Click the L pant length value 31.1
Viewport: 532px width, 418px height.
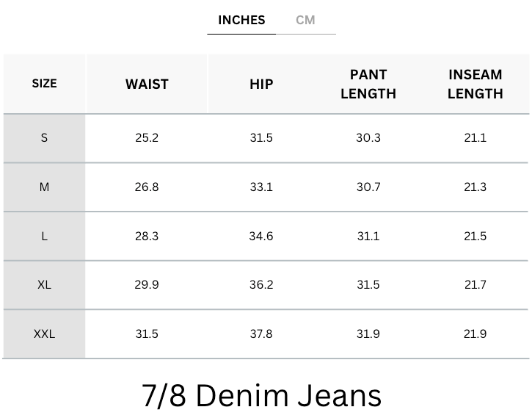[x=368, y=236]
